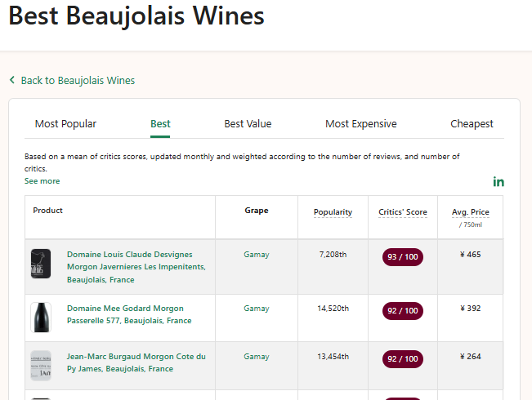Click the back chevron arrow icon
532x400 pixels.
12,80
